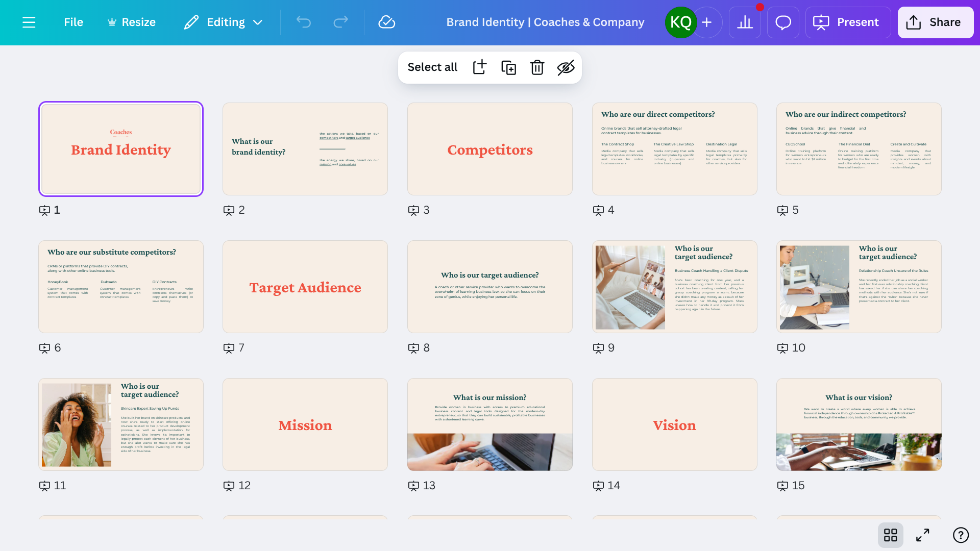Enter fullscreen with expand arrows icon
The image size is (980, 551).
[922, 535]
